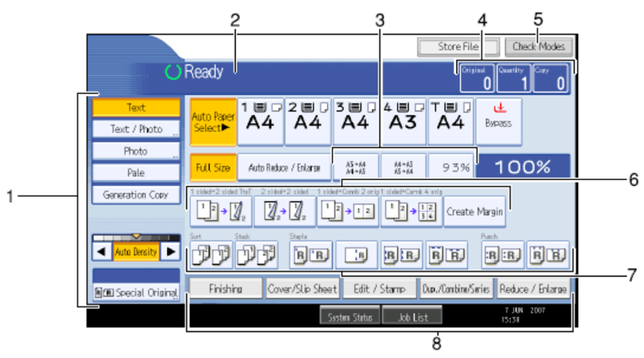Open the Reduce / Enlarge tab
The image size is (644, 358).
[533, 289]
